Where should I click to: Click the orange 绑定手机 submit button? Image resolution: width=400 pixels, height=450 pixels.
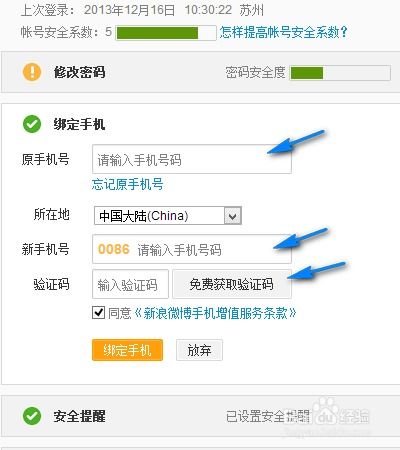click(x=127, y=350)
